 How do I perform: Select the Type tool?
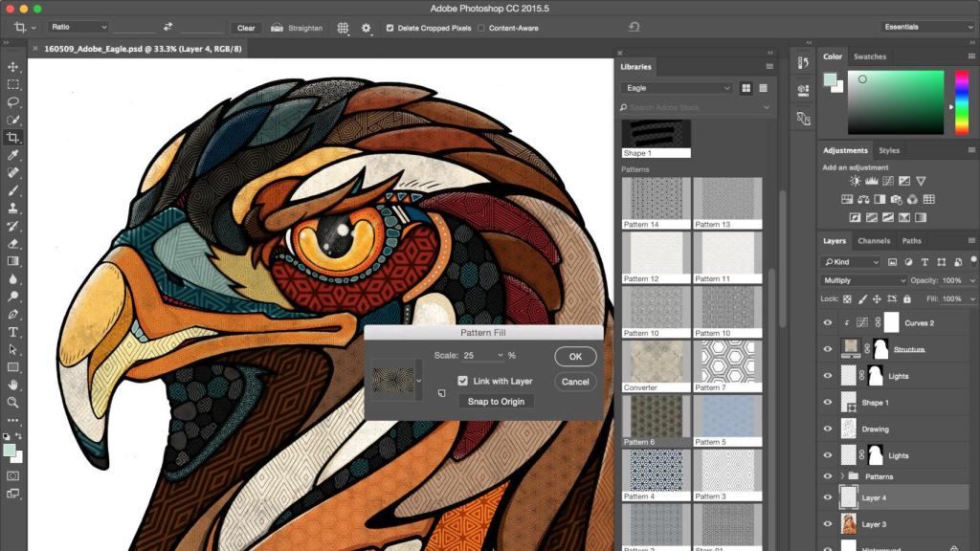[13, 332]
